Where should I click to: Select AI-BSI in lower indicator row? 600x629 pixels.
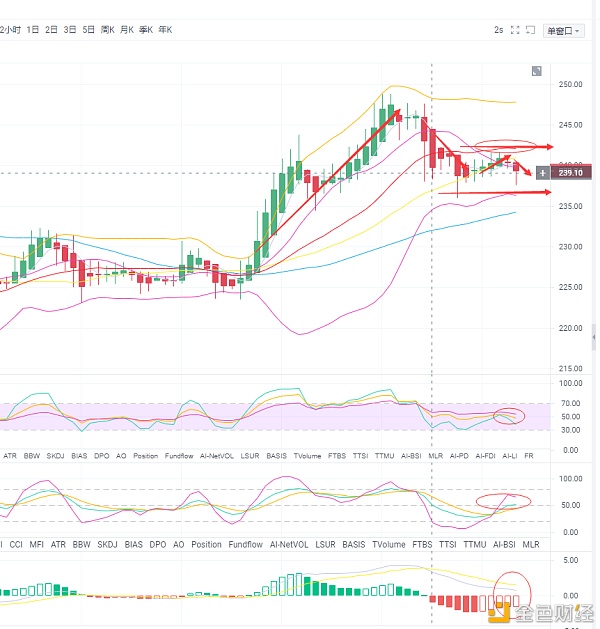[x=504, y=545]
